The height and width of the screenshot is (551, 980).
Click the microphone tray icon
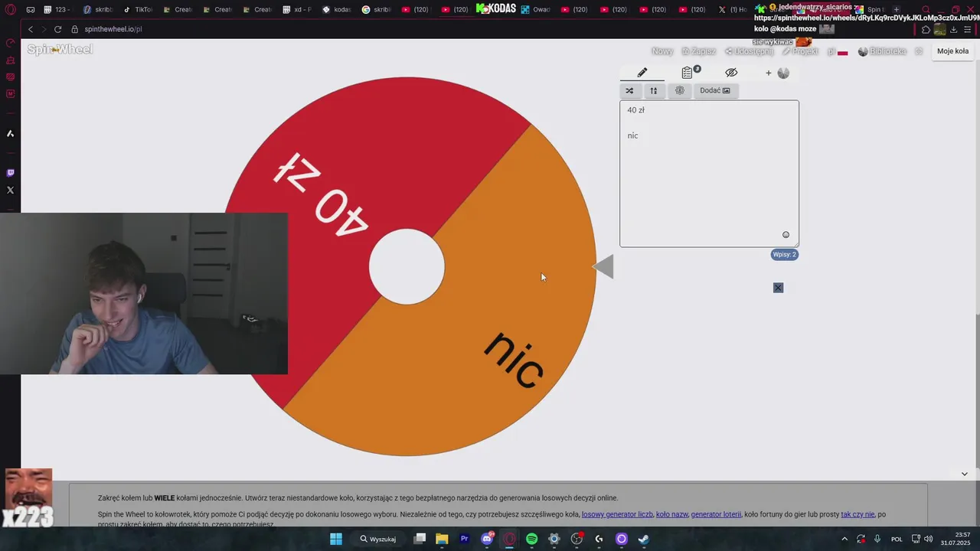(x=877, y=539)
